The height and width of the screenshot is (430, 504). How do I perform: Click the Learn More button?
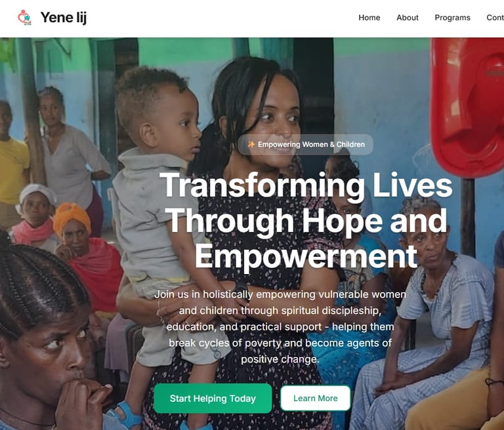pos(315,398)
